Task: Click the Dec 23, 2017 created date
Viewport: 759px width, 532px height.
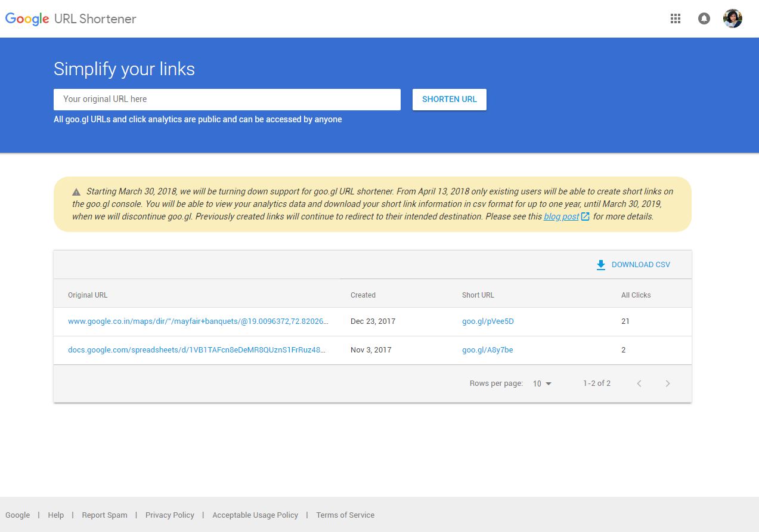Action: click(x=373, y=321)
